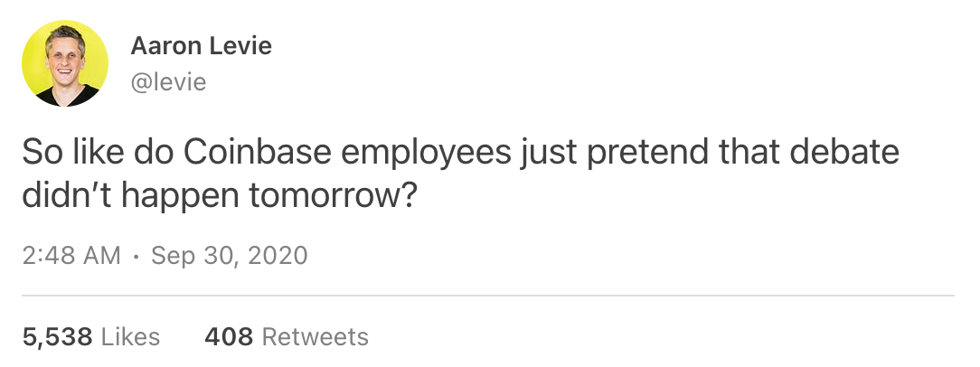The width and height of the screenshot is (980, 367).
Task: Click Aaron Levie's profile photo
Action: click(65, 63)
